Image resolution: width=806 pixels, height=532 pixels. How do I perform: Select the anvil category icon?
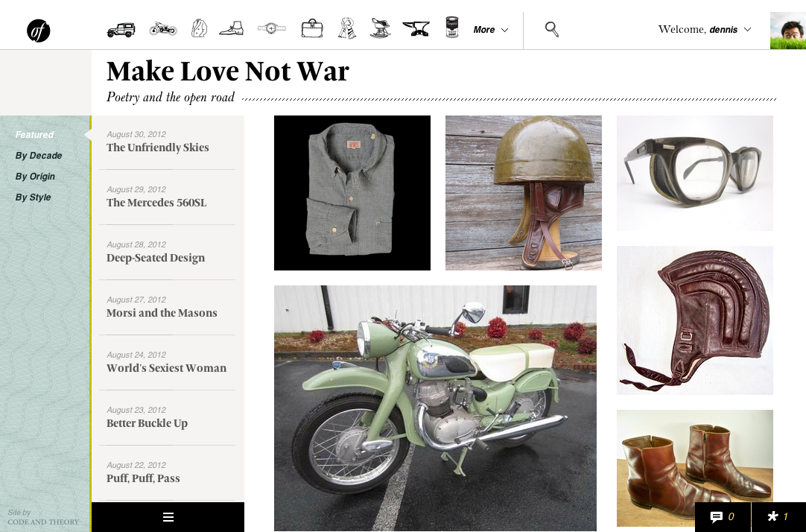coord(416,29)
